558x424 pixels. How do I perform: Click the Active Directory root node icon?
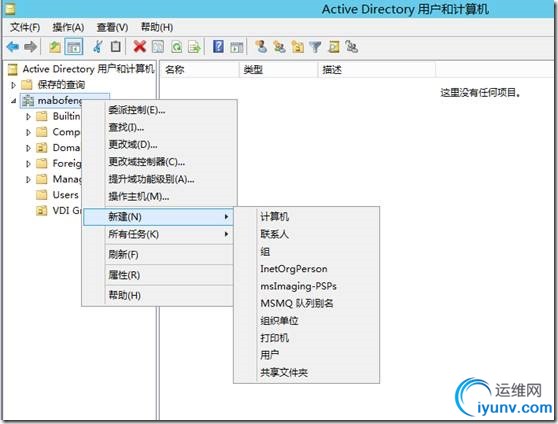click(12, 69)
